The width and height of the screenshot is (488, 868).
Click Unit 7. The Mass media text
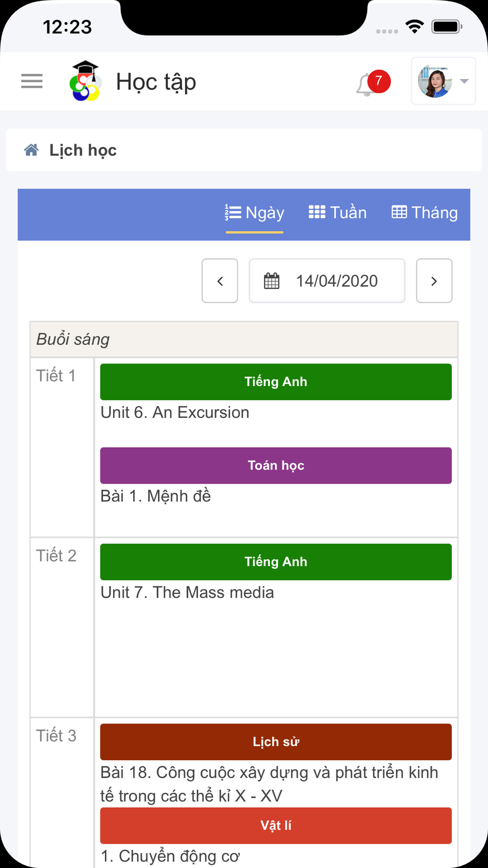[187, 593]
